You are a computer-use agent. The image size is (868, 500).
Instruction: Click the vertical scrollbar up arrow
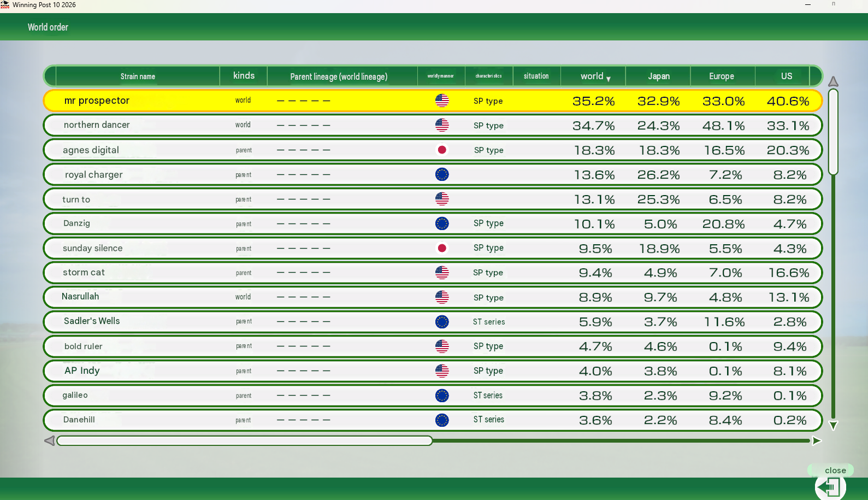click(x=833, y=81)
